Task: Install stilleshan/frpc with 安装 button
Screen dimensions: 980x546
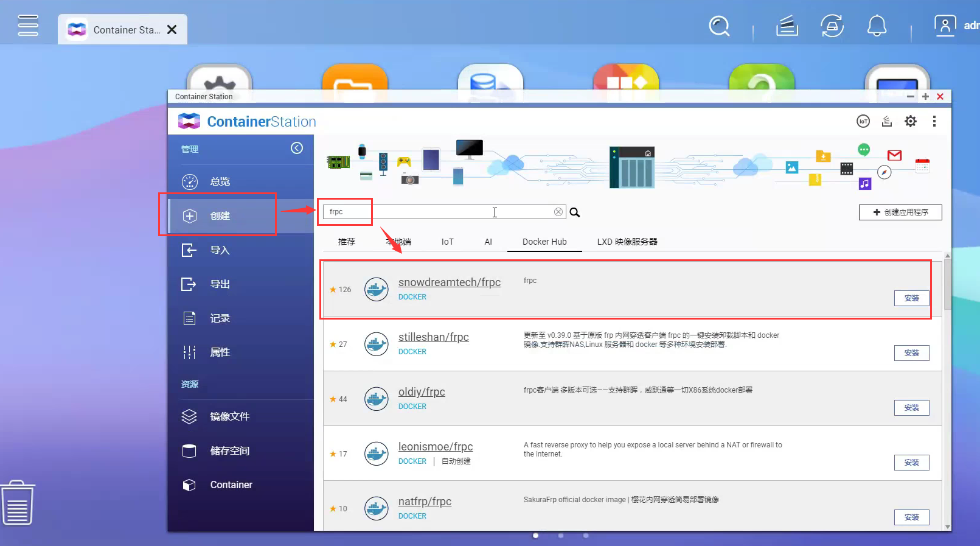Action: pos(912,353)
